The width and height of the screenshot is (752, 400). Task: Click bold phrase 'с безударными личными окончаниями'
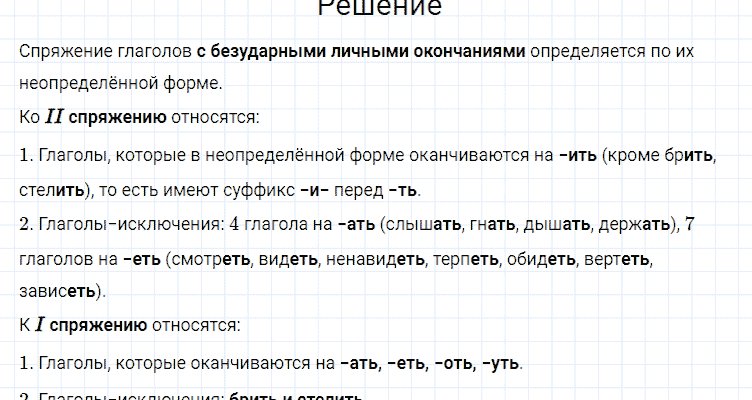[360, 50]
